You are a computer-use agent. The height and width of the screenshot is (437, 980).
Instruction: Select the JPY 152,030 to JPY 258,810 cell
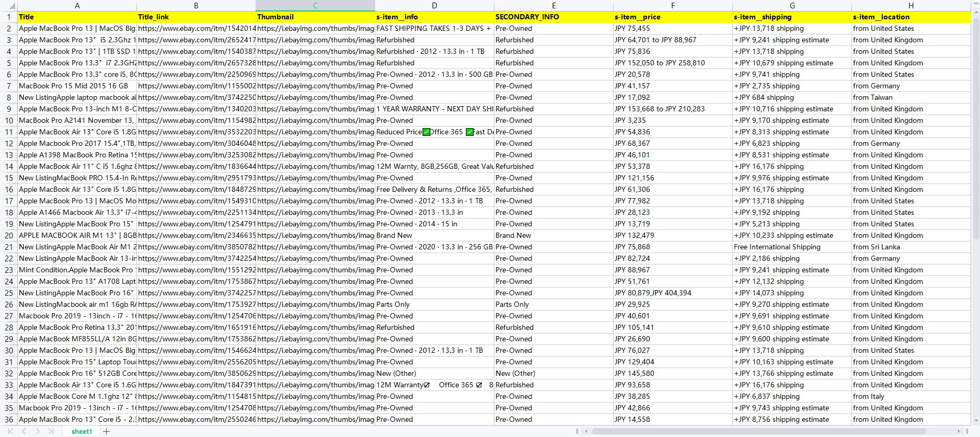(x=673, y=63)
